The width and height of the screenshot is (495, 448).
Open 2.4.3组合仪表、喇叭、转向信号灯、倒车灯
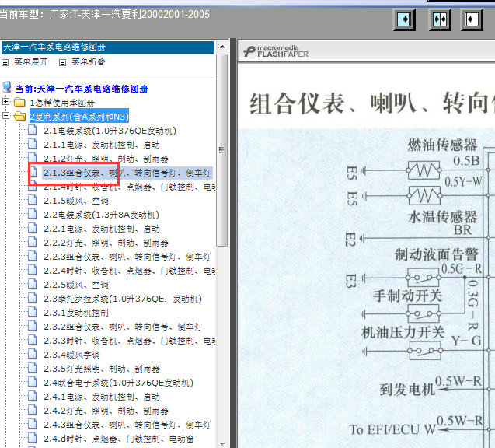coord(127,425)
